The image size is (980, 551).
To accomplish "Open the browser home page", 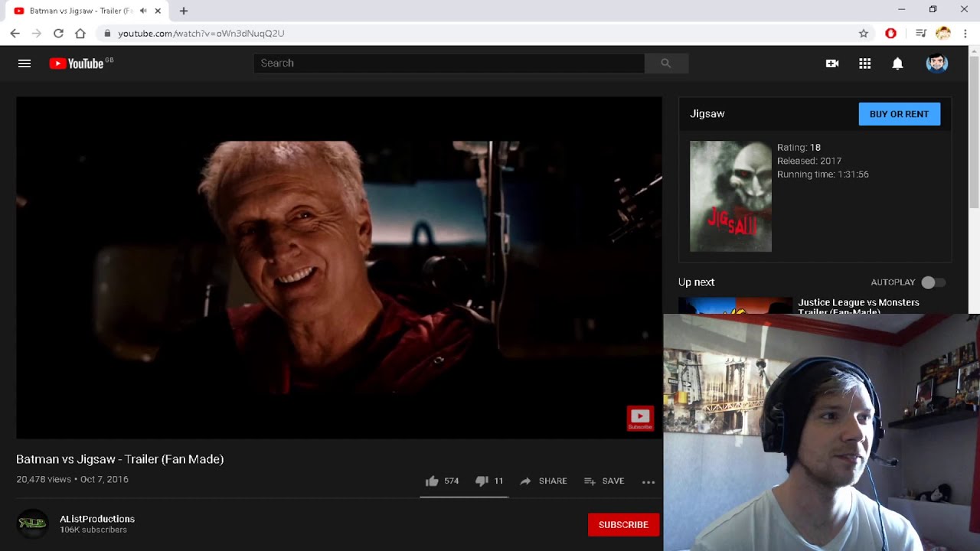I will 80,34.
